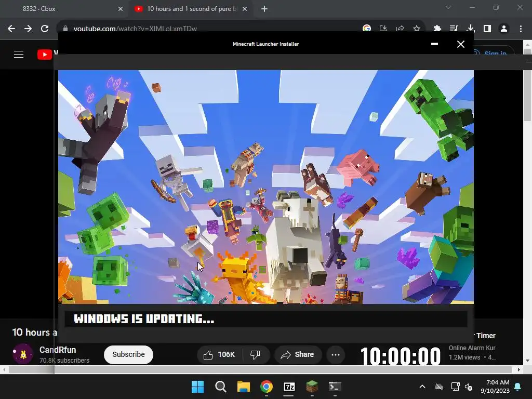532x399 pixels.
Task: Open Minecraft grass block taskbar icon
Action: pyautogui.click(x=312, y=387)
